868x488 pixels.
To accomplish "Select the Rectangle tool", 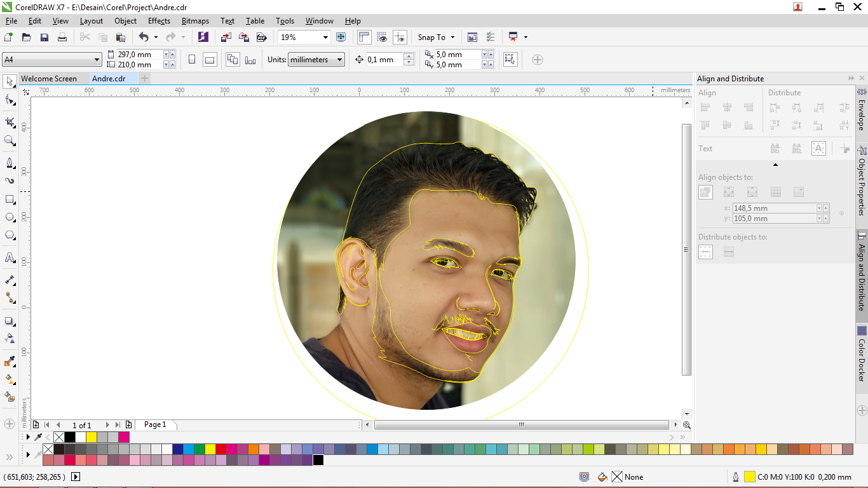I will [10, 199].
